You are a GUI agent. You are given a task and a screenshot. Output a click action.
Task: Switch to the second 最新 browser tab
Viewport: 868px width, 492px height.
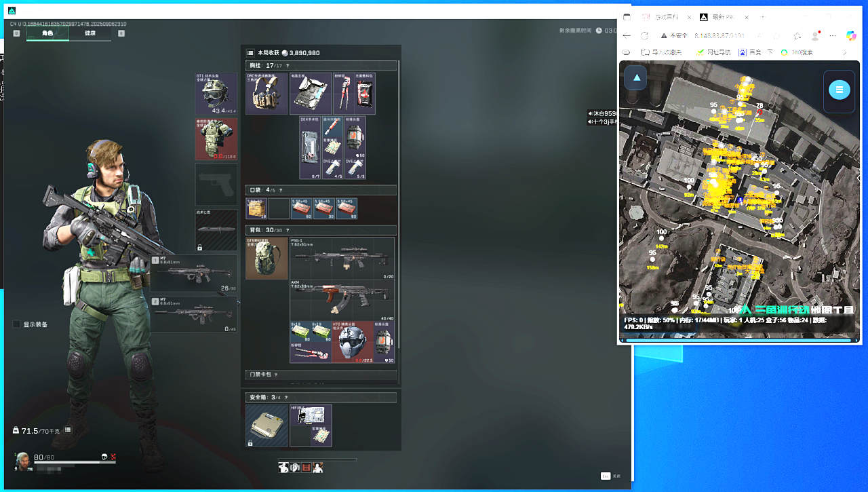(725, 17)
